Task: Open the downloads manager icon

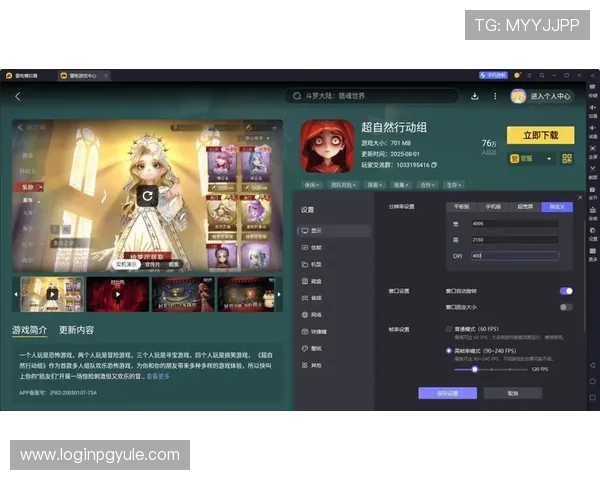Action: (x=474, y=96)
